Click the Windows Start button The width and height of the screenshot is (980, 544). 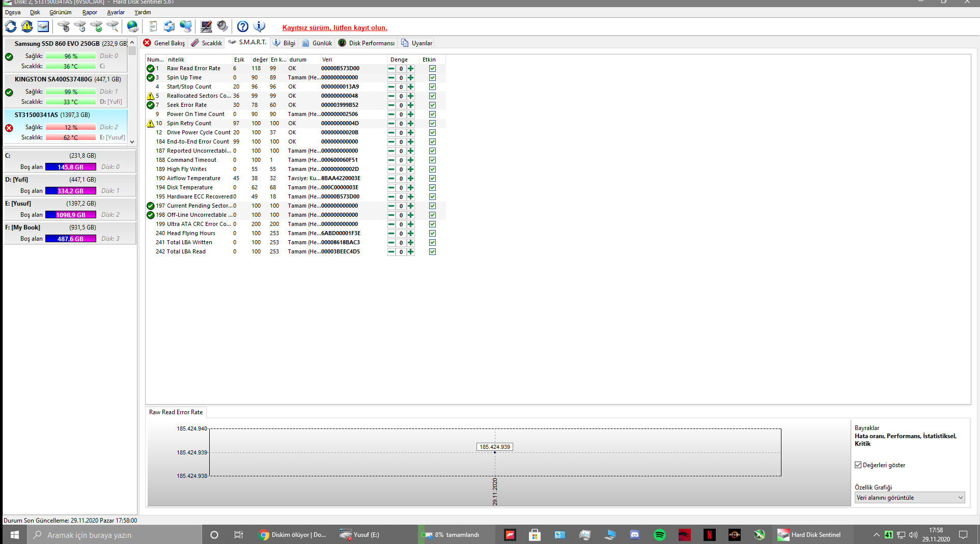click(x=15, y=535)
